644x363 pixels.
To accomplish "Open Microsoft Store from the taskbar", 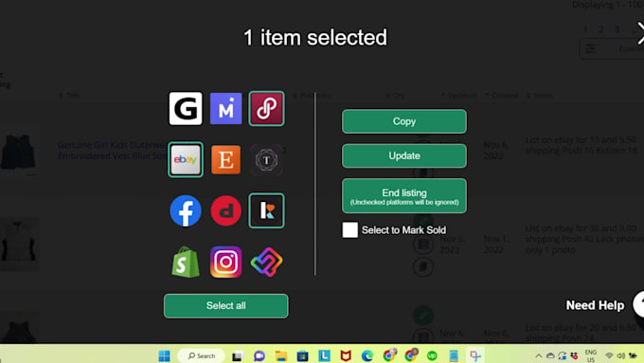I will (x=303, y=356).
